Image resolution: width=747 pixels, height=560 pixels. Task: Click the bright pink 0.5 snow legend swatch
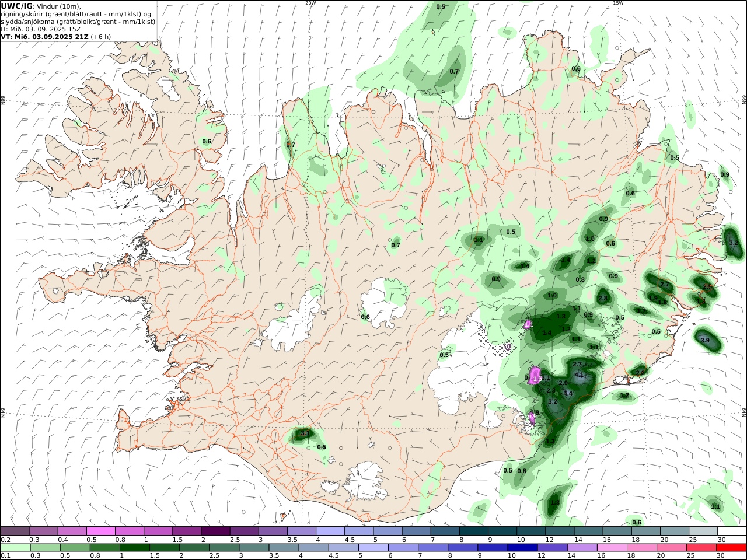tap(101, 531)
